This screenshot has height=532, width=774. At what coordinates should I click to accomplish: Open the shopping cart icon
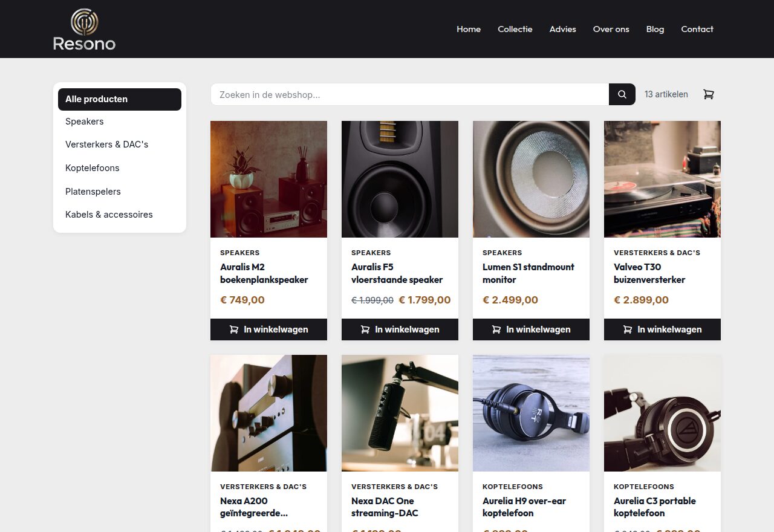click(x=709, y=94)
